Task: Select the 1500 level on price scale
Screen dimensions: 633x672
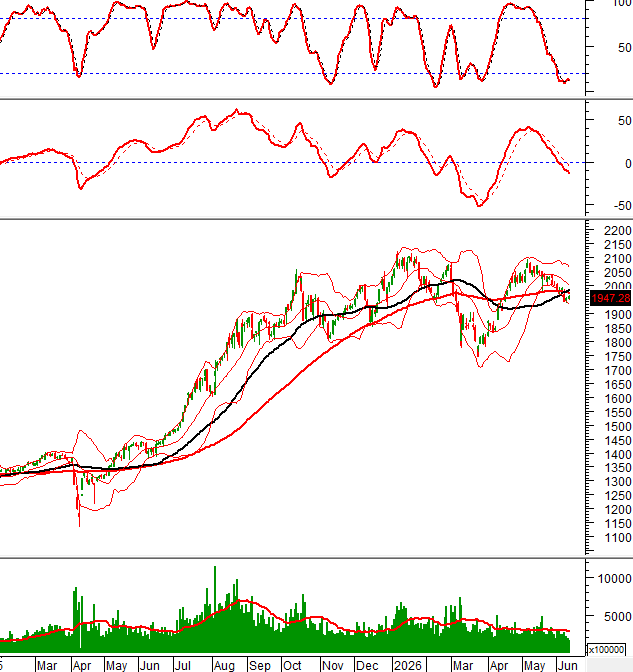Action: coord(617,427)
